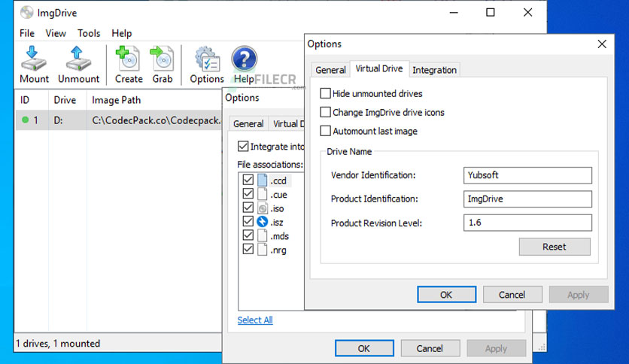The image size is (629, 364).
Task: Click the blue Help question mark icon
Action: [244, 59]
